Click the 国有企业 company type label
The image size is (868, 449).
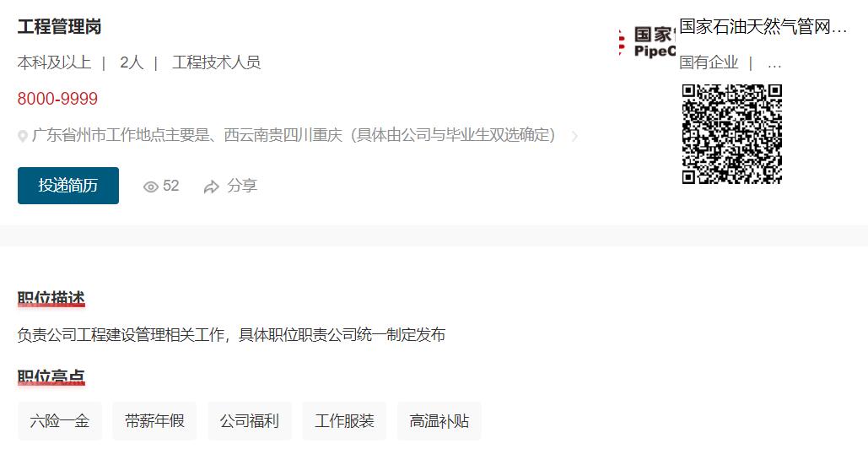709,62
